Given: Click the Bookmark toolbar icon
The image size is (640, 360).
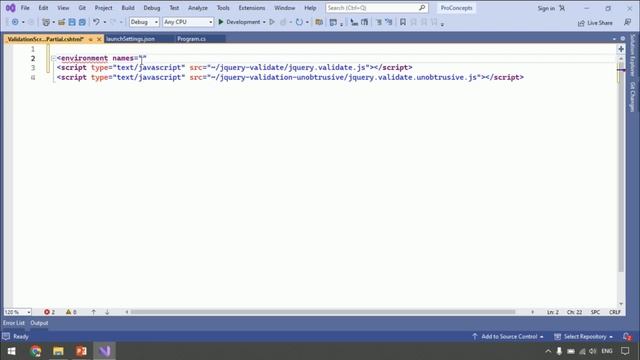Looking at the screenshot, I should (403, 22).
